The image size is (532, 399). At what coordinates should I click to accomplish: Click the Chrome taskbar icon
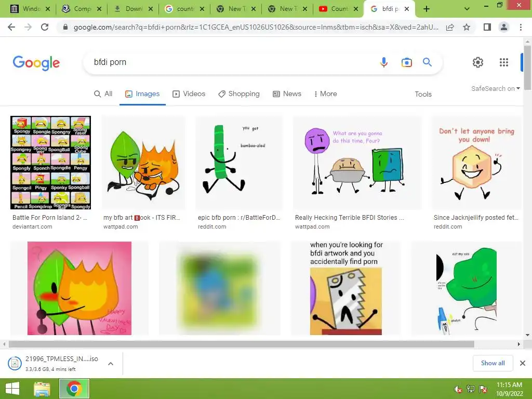74,389
